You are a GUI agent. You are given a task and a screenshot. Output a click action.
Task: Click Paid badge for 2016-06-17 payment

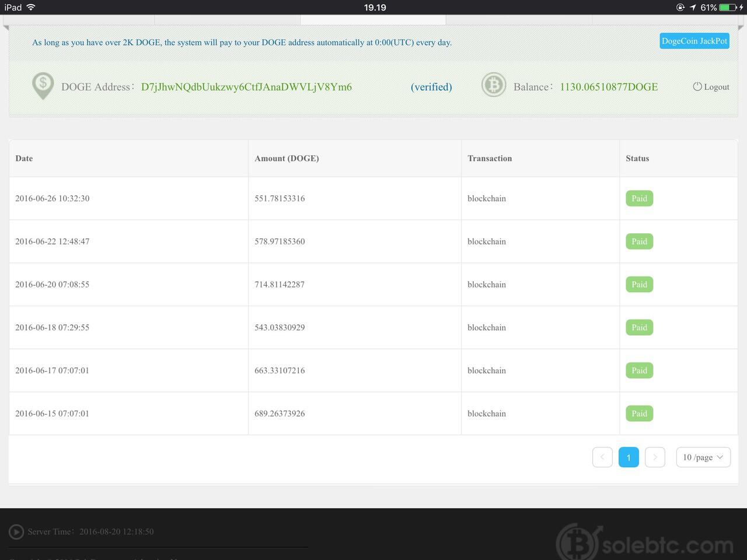pos(640,370)
